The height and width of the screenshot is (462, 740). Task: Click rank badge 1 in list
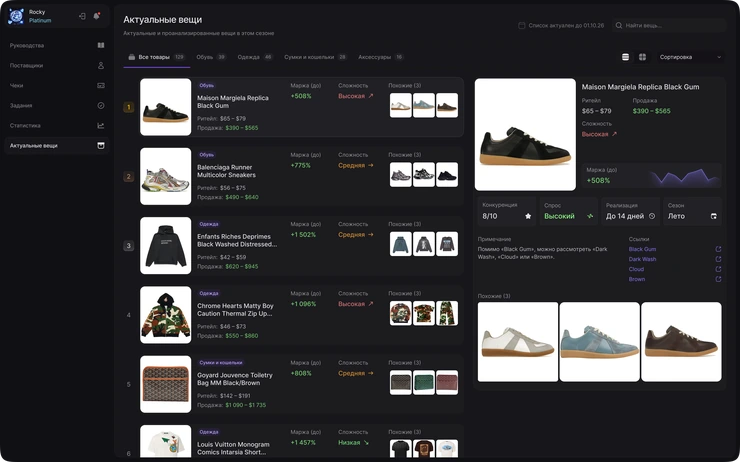click(128, 107)
